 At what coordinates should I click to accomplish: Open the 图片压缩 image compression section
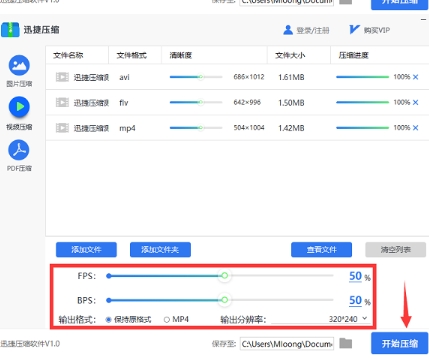tap(19, 71)
